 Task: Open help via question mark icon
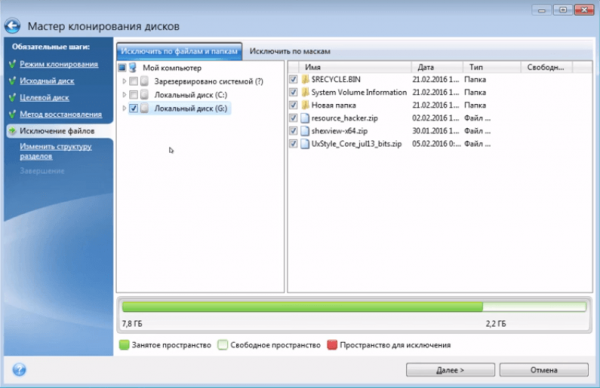click(19, 370)
